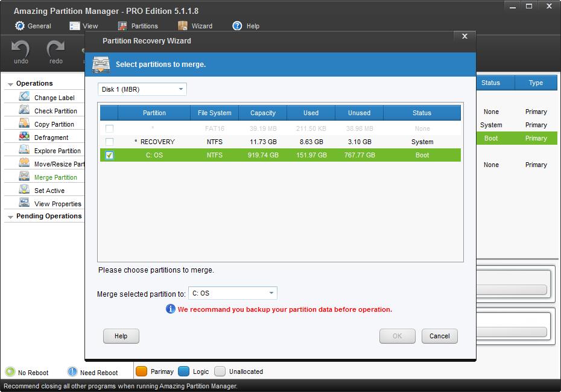
Task: Minimize the Amazing Partition Manager window
Action: click(512, 7)
